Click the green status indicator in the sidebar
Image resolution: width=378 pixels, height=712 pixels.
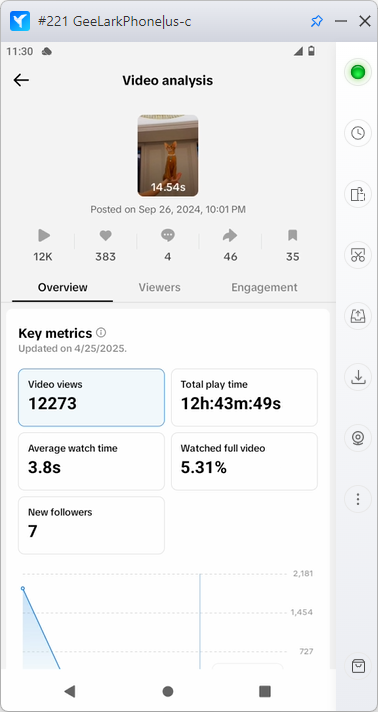[358, 72]
